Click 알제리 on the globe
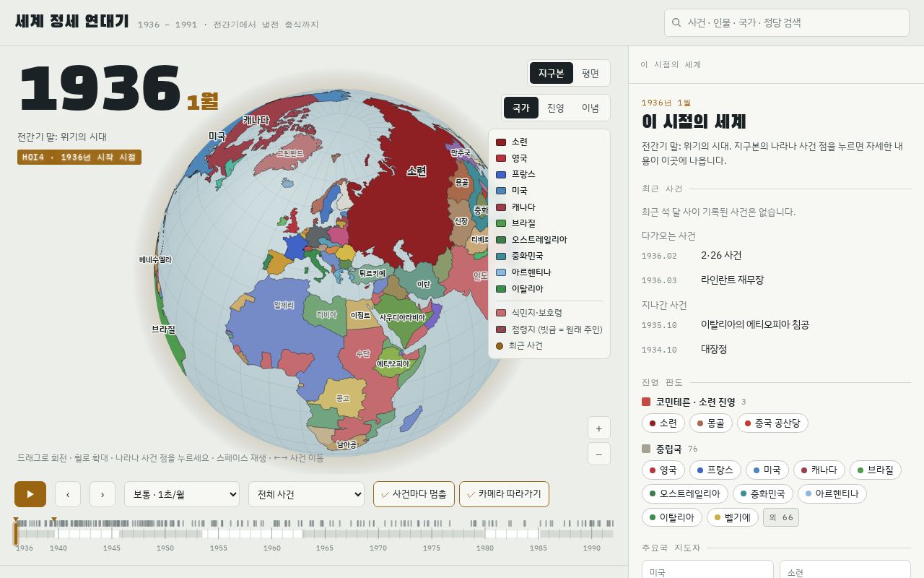Viewport: 924px width, 578px height. (284, 306)
